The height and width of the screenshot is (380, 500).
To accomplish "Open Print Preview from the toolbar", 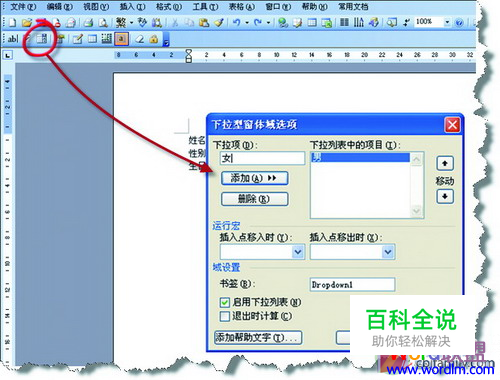I will point(104,23).
